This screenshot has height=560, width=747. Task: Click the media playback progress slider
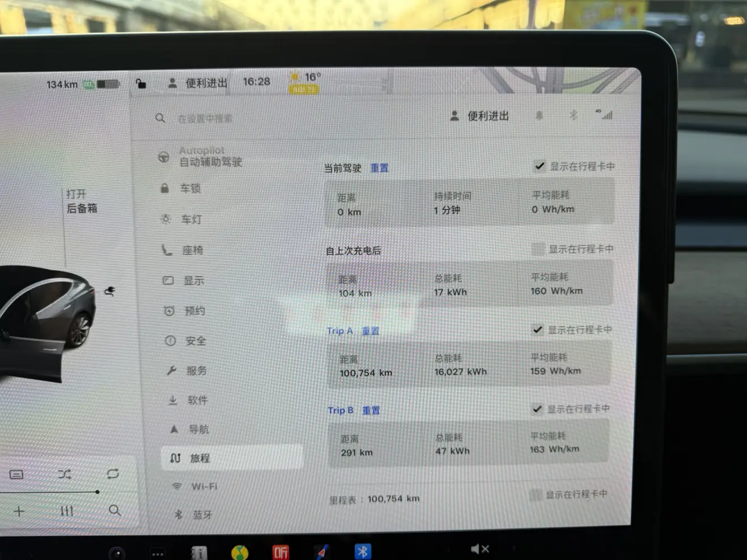pos(51,492)
